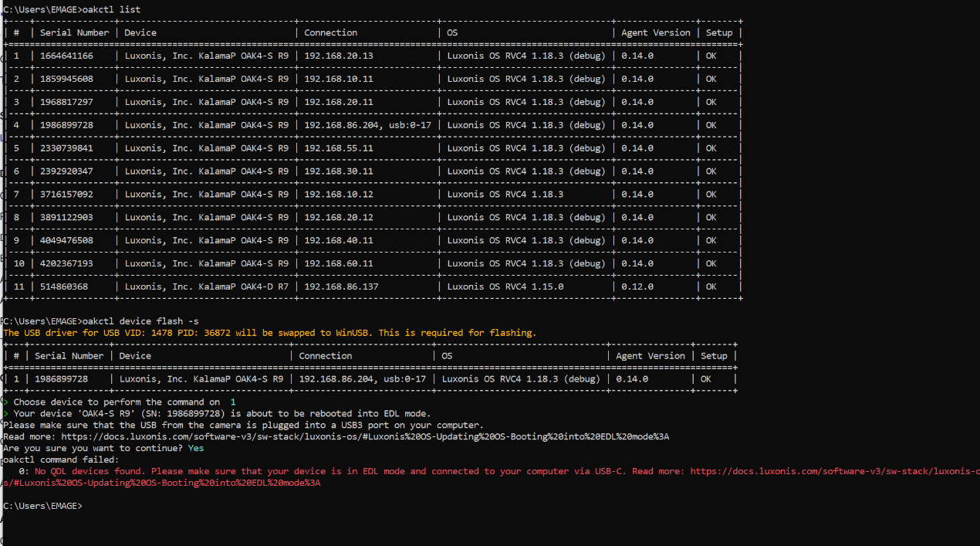This screenshot has width=980, height=546.
Task: Click the IP address 192.168.86.137
Action: pos(341,287)
